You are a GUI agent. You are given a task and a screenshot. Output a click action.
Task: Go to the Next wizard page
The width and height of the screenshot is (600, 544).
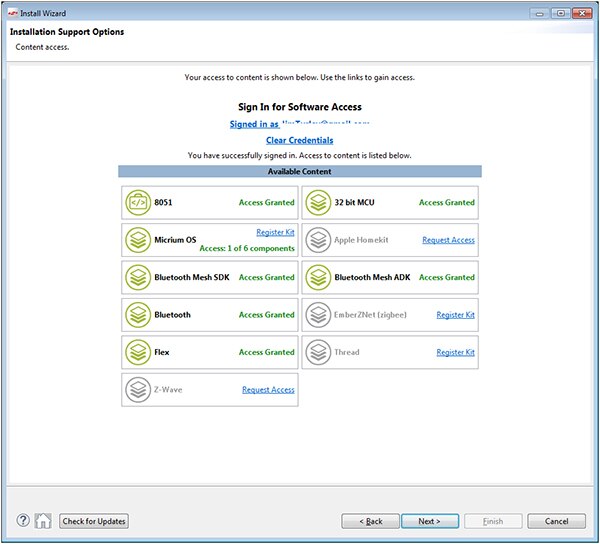429,521
